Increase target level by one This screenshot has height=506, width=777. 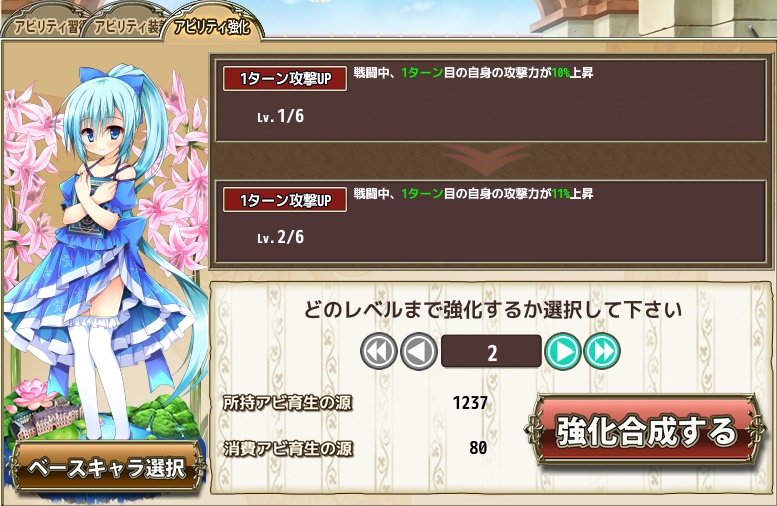pyautogui.click(x=563, y=351)
